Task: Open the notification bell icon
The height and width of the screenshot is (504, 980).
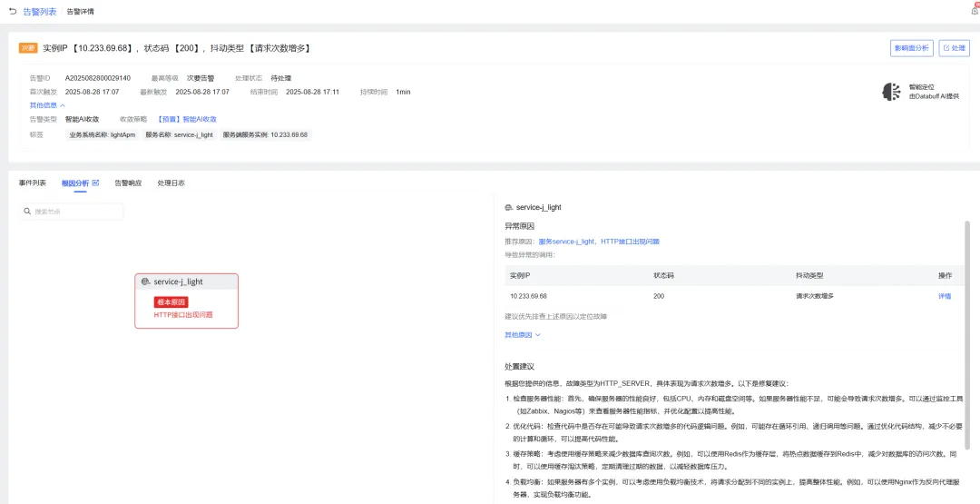Action: [x=975, y=10]
